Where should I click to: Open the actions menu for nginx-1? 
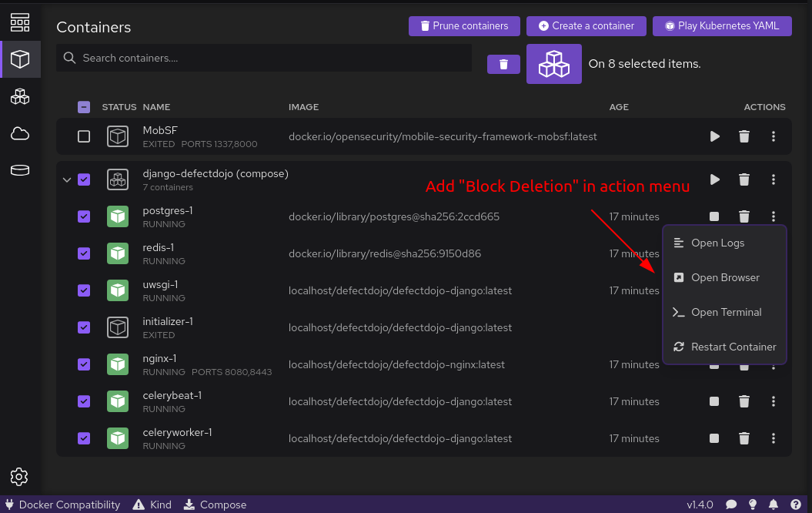(774, 364)
